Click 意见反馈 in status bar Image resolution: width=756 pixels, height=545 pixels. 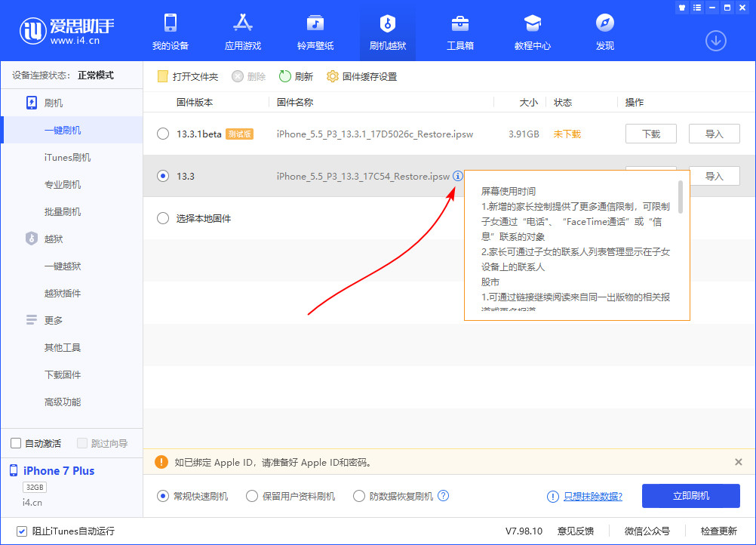click(575, 531)
